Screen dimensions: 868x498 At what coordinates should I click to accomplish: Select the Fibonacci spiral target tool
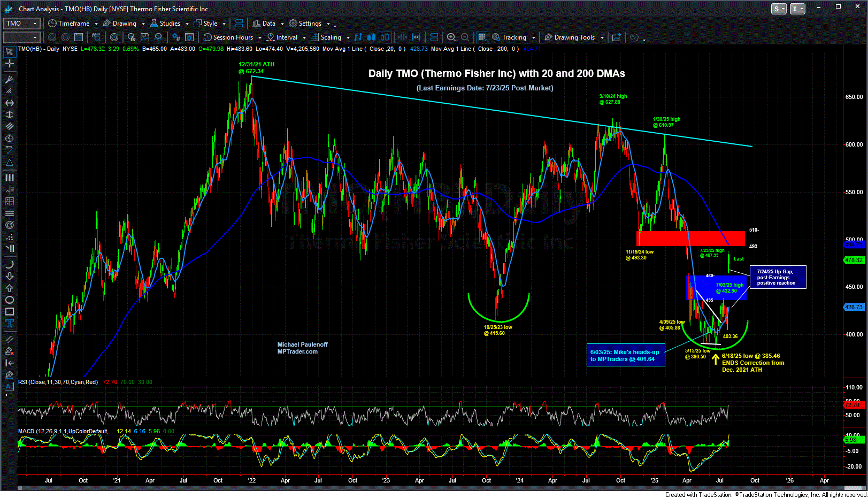click(9, 225)
